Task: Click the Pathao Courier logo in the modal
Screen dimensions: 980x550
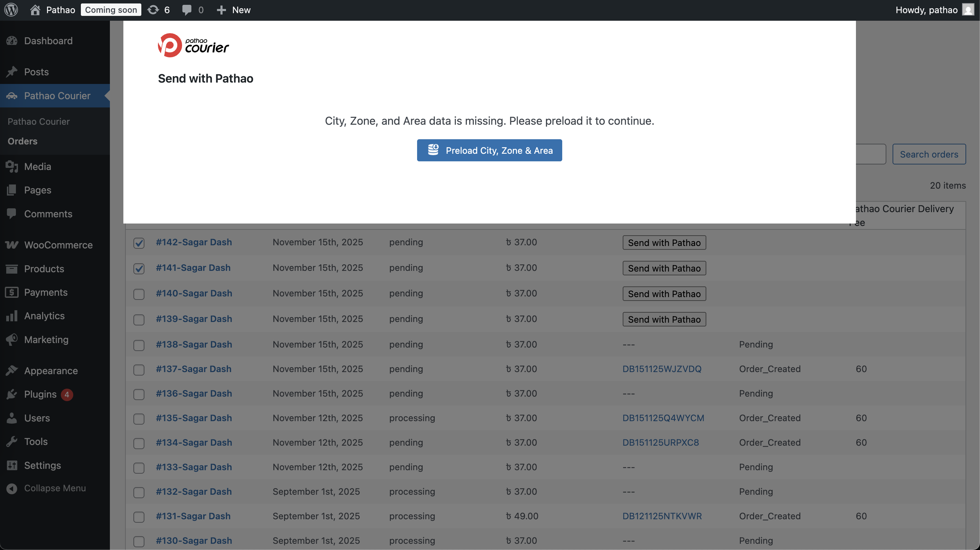Action: (193, 45)
